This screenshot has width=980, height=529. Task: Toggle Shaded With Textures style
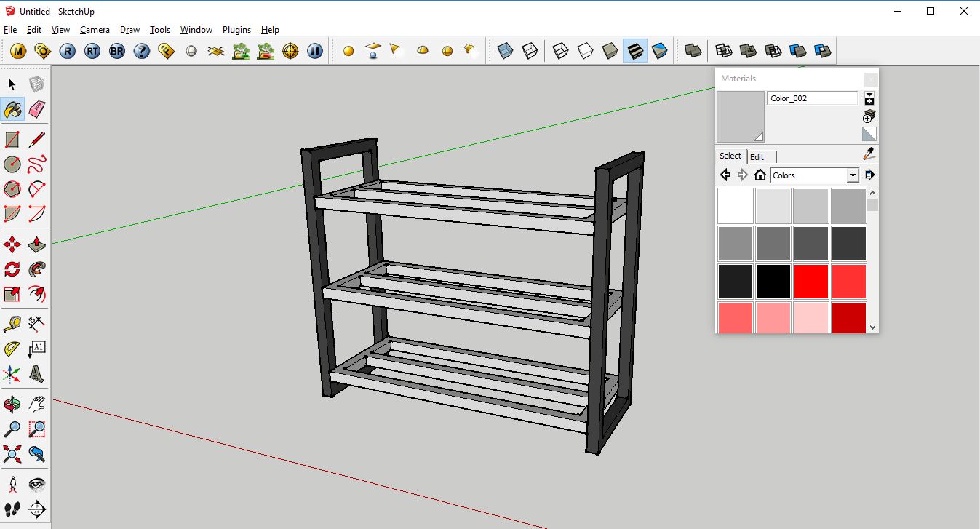635,50
